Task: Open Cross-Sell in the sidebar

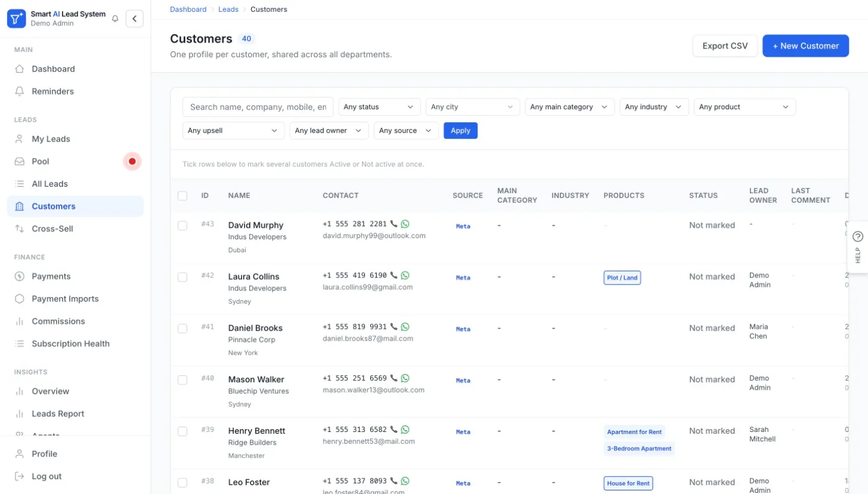Action: pos(75,229)
